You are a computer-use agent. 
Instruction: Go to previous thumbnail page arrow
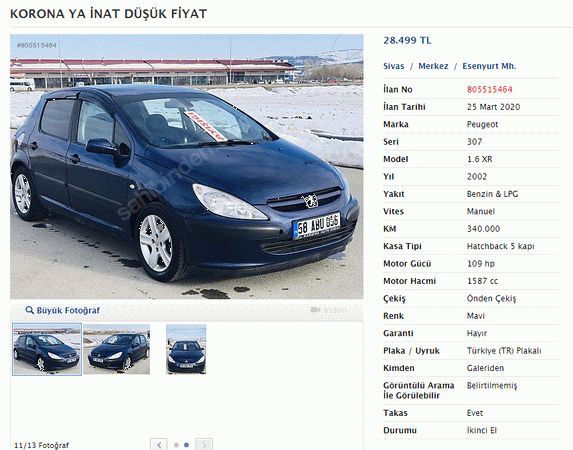click(x=159, y=445)
